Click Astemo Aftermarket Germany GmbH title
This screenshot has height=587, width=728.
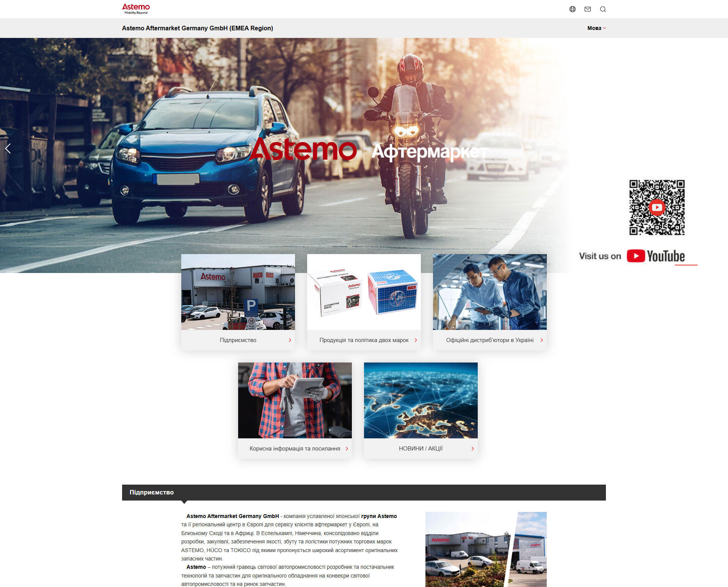point(197,28)
